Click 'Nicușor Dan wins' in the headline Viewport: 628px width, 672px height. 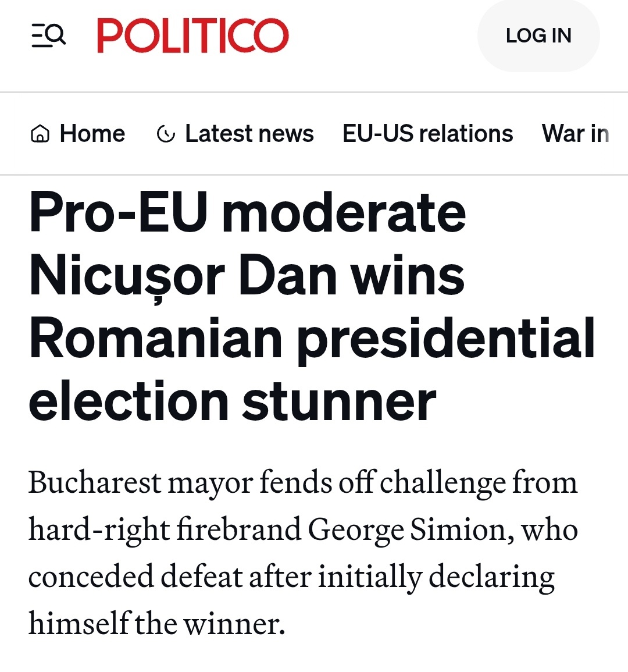pyautogui.click(x=247, y=276)
